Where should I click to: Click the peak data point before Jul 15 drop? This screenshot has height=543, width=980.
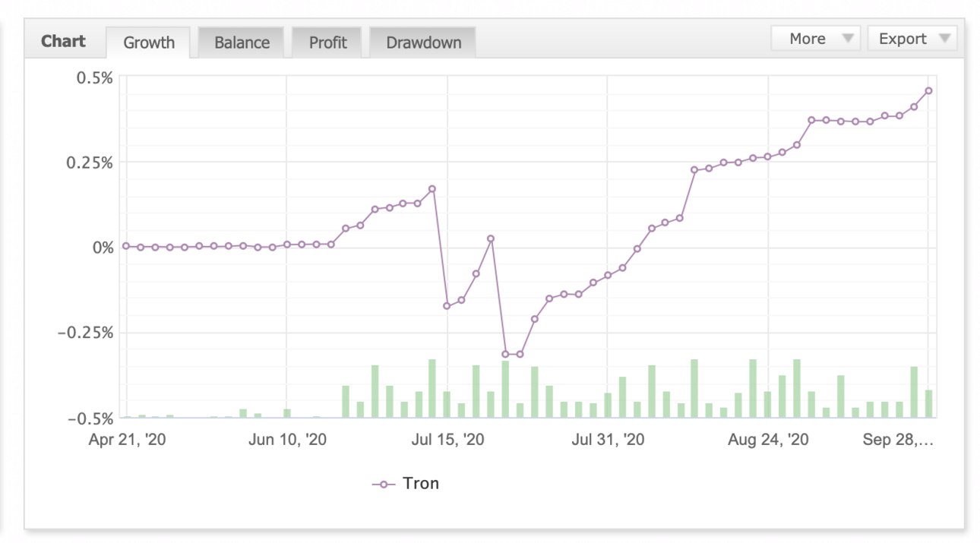432,188
